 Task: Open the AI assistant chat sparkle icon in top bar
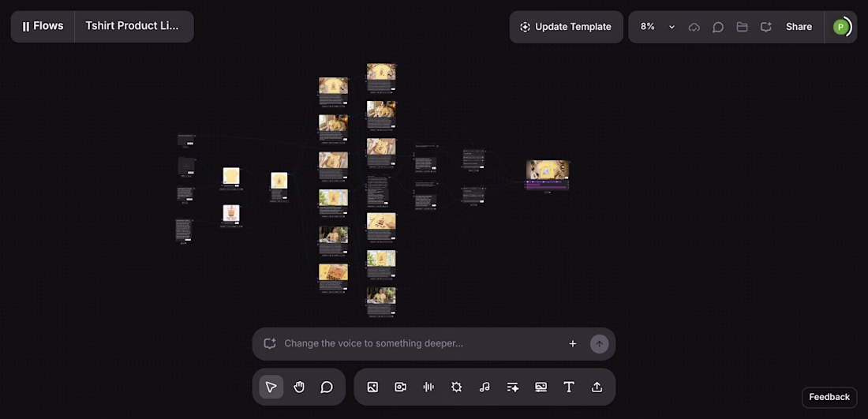coord(766,27)
